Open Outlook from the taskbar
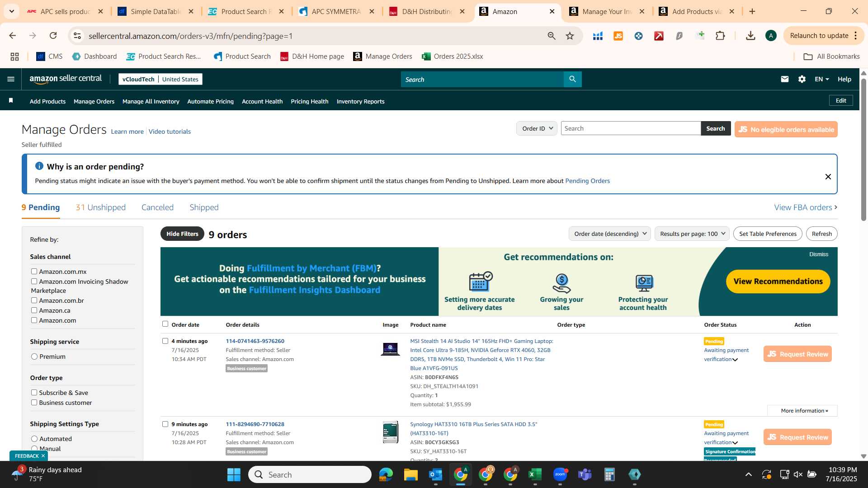 pos(435,474)
